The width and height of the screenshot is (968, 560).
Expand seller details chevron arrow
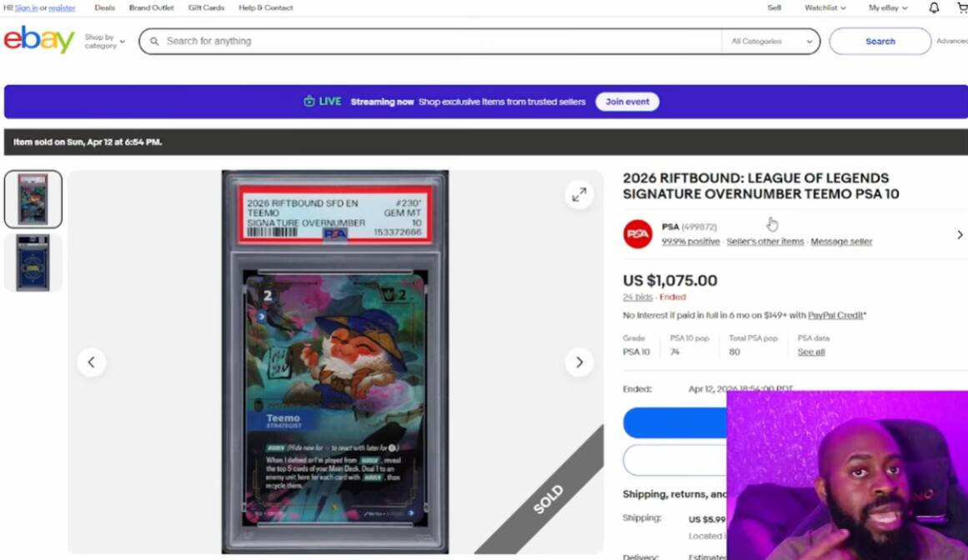pyautogui.click(x=959, y=235)
